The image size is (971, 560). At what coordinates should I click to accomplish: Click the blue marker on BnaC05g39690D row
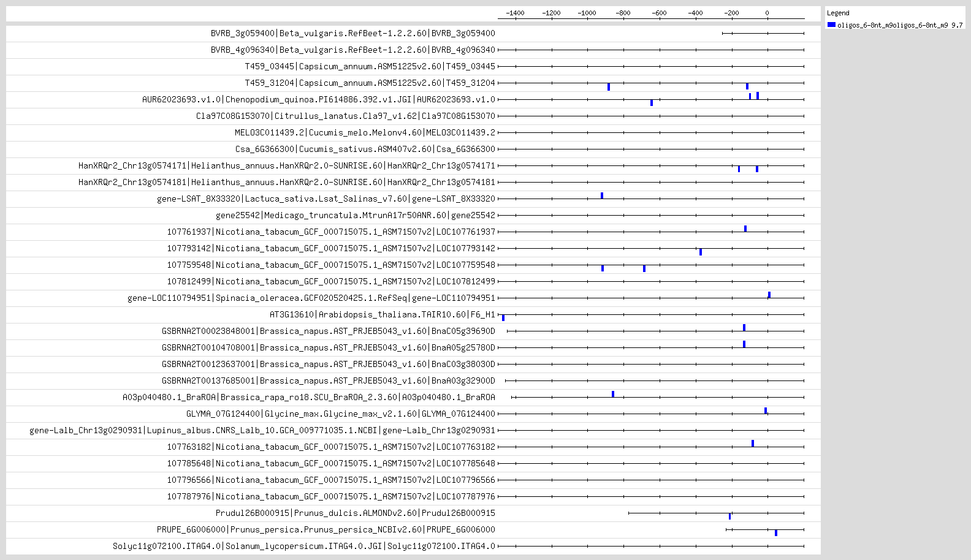point(744,328)
